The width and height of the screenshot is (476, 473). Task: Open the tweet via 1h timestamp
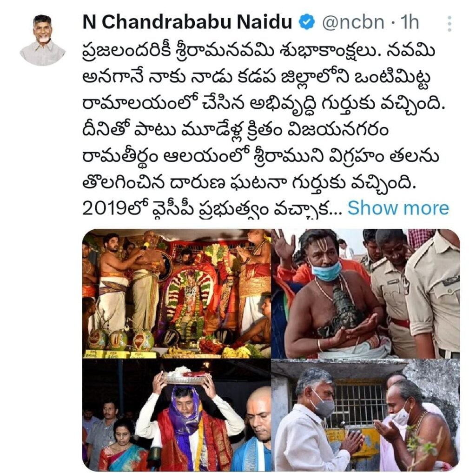pyautogui.click(x=410, y=22)
